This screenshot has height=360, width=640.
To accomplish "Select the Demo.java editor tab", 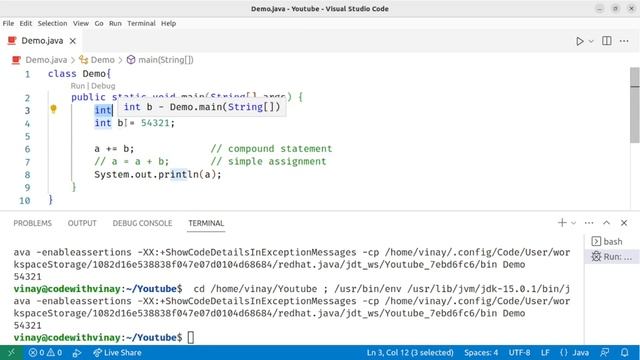I will pos(42,41).
